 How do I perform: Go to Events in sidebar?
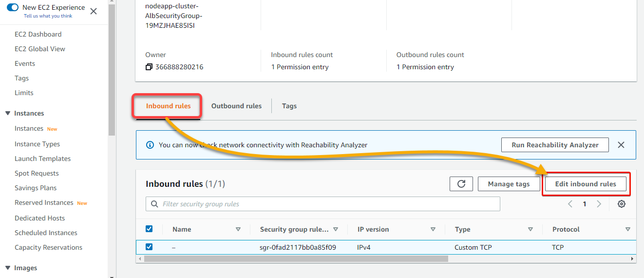25,63
